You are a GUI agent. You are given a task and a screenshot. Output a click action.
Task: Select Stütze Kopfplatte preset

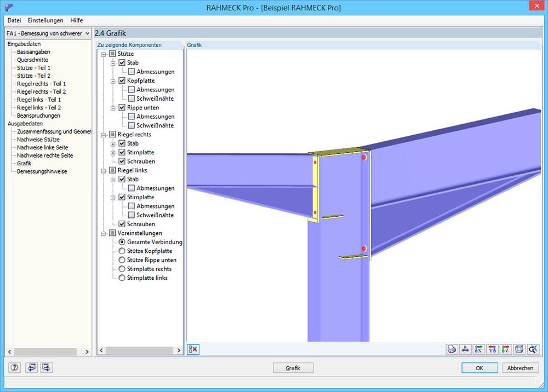(x=122, y=251)
